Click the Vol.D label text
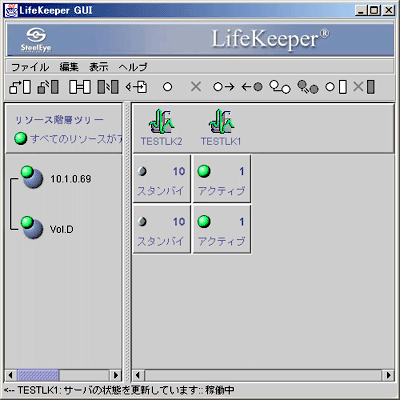Viewport: 400px width, 400px height. 62,229
